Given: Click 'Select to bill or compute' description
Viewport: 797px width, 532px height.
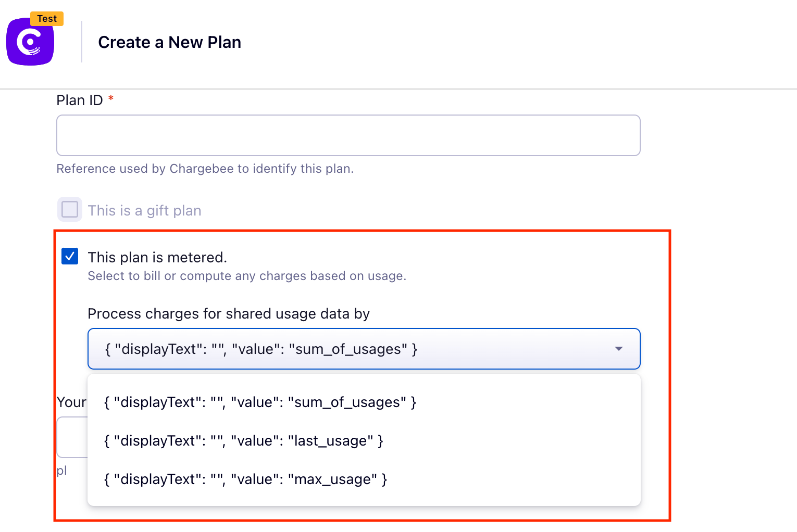Looking at the screenshot, I should pos(247,276).
